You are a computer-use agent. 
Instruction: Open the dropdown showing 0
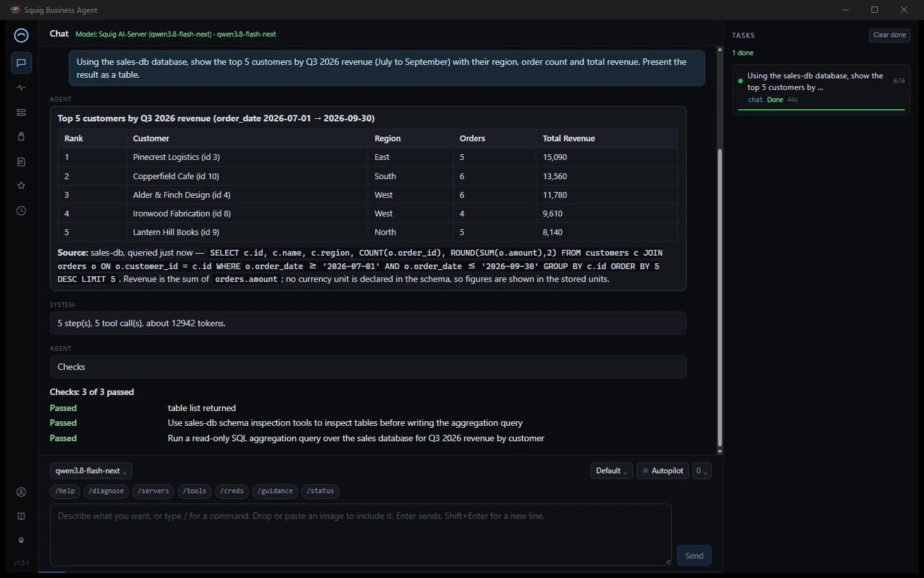(701, 471)
